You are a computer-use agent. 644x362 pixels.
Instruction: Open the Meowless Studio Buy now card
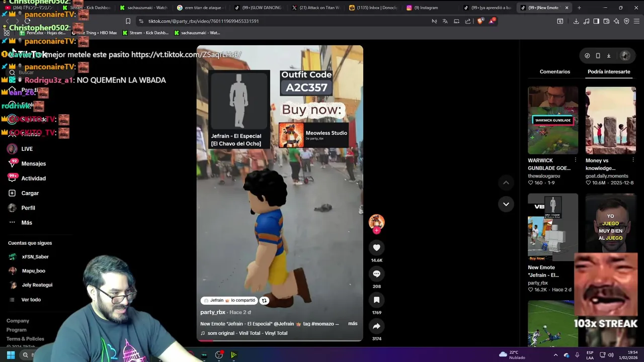pyautogui.click(x=313, y=135)
